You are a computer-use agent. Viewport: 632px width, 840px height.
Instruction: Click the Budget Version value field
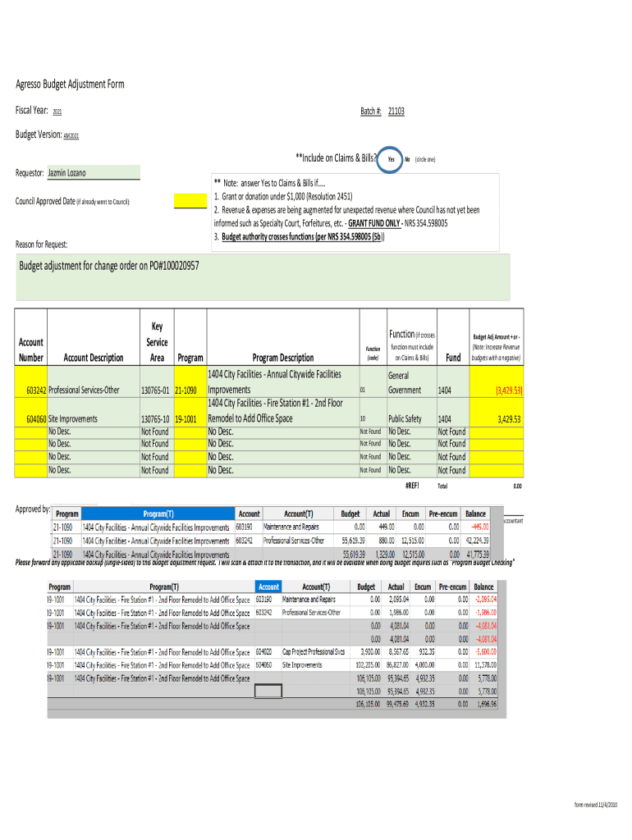tap(71, 136)
